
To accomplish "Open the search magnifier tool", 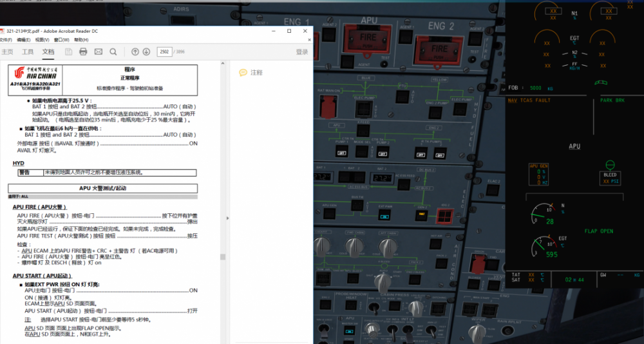I will [113, 52].
